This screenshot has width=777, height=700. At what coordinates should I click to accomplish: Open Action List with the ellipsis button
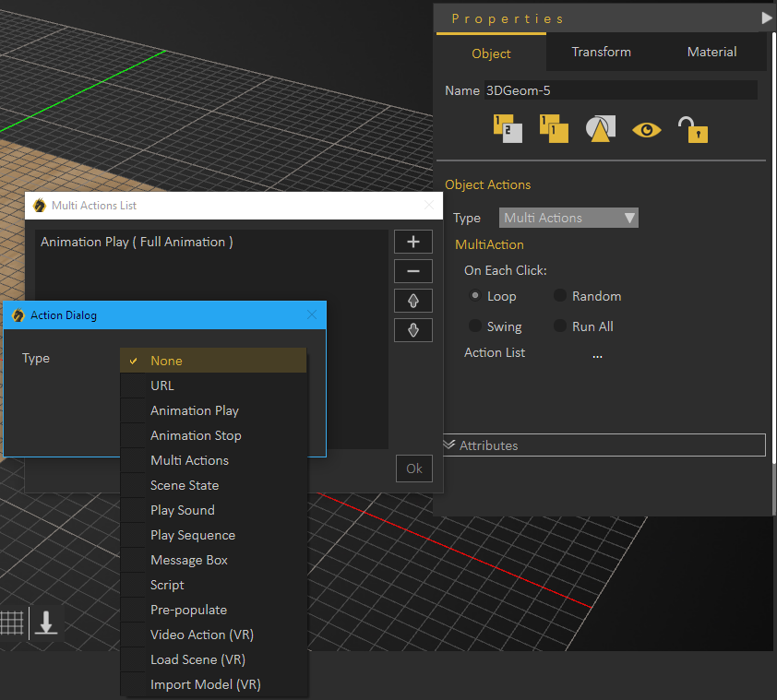tap(597, 354)
